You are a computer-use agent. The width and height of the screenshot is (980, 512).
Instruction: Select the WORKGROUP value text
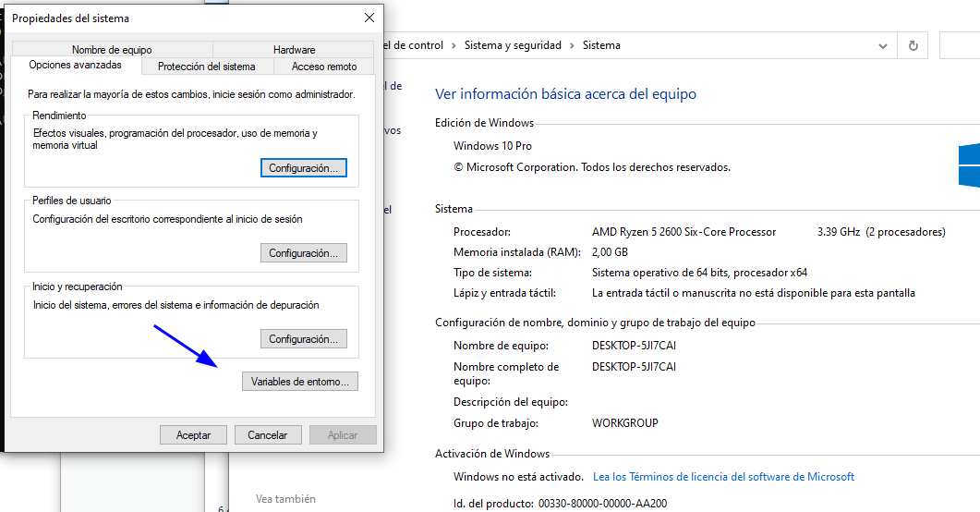(625, 423)
